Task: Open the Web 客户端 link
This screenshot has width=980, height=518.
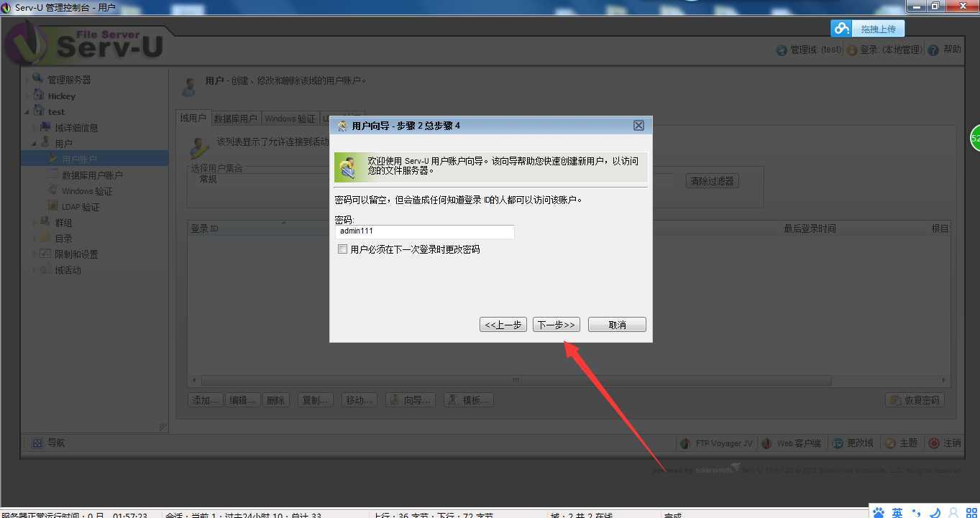Action: [x=791, y=443]
